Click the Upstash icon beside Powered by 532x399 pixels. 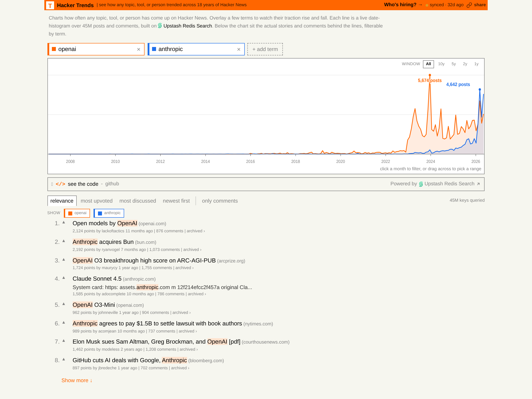pos(421,184)
